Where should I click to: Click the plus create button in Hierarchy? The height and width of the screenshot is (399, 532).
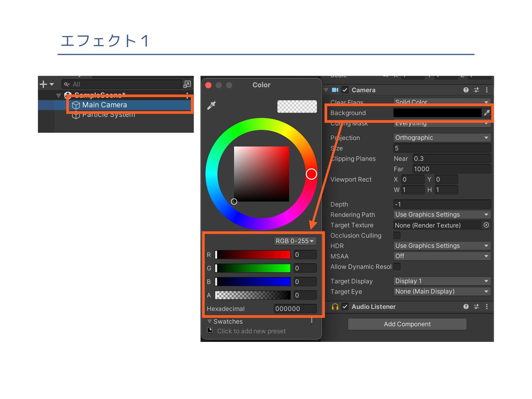click(44, 84)
